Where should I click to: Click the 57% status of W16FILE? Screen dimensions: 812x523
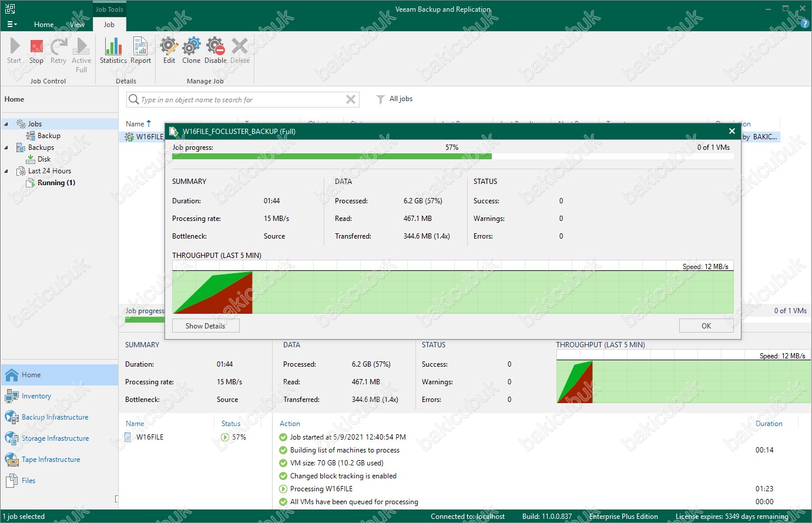tap(234, 437)
